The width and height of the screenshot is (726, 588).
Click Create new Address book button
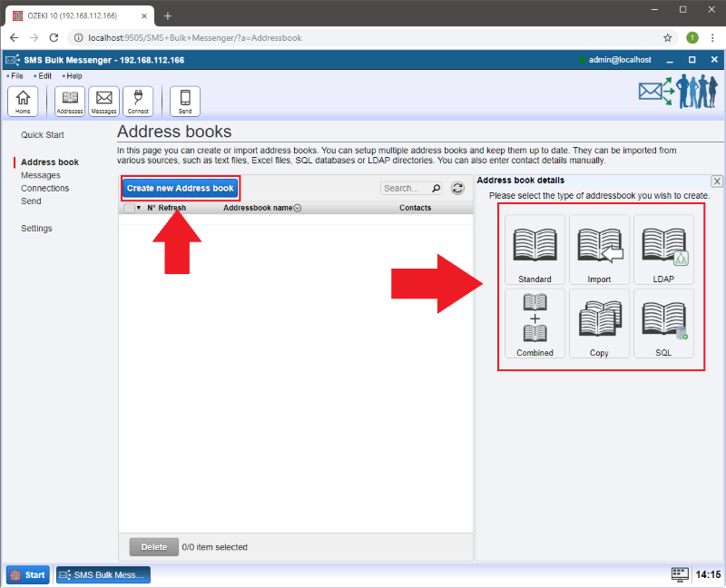pos(181,188)
